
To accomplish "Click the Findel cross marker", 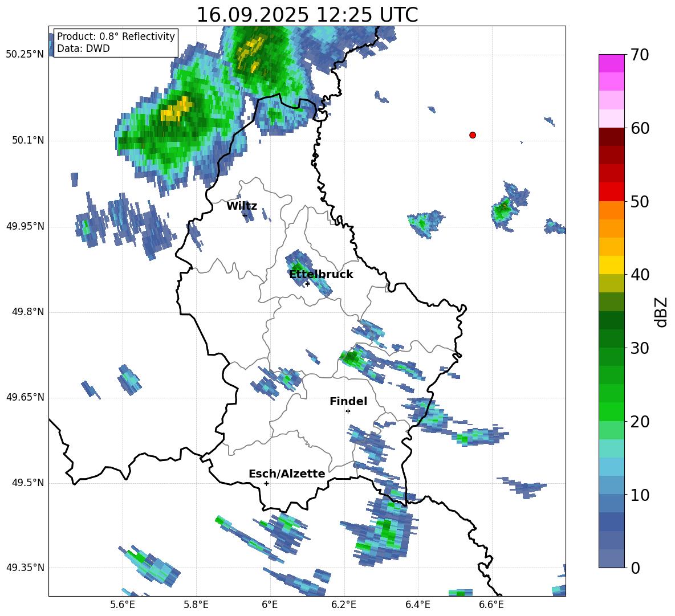I will tap(348, 411).
